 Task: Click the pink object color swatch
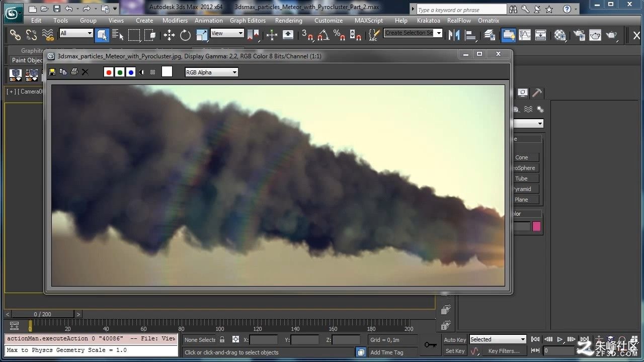536,226
